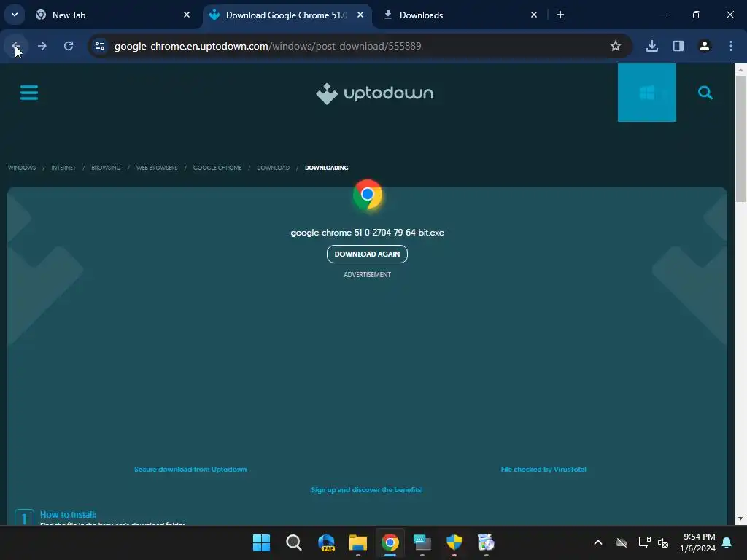This screenshot has height=560, width=747.
Task: Close the New Tab tab
Action: click(x=187, y=15)
